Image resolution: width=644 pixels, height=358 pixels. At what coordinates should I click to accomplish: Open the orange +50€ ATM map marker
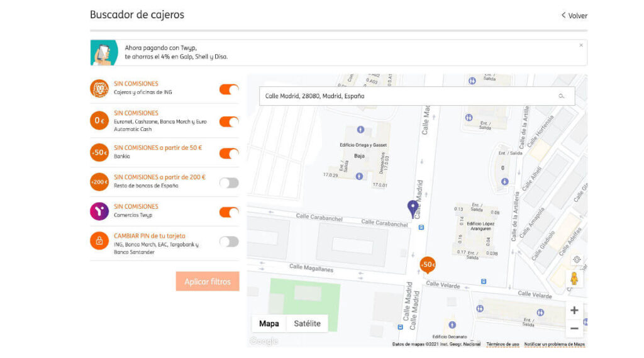[x=428, y=265]
